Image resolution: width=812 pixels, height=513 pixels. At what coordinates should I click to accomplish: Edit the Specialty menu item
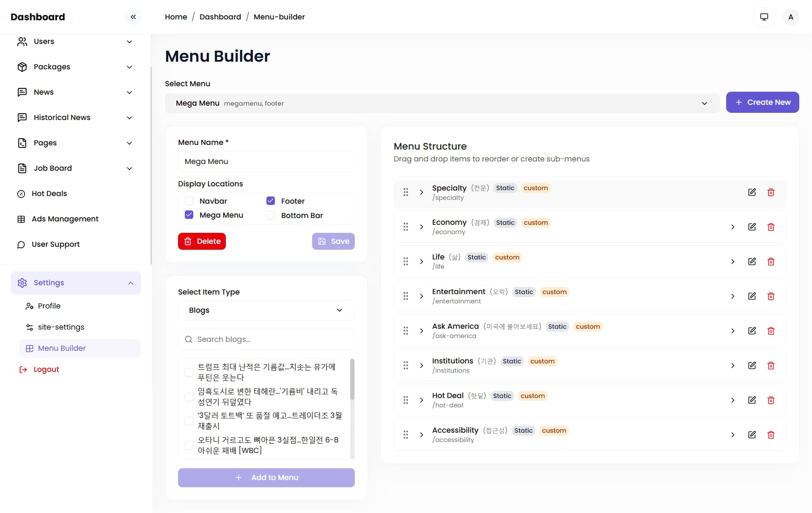752,192
